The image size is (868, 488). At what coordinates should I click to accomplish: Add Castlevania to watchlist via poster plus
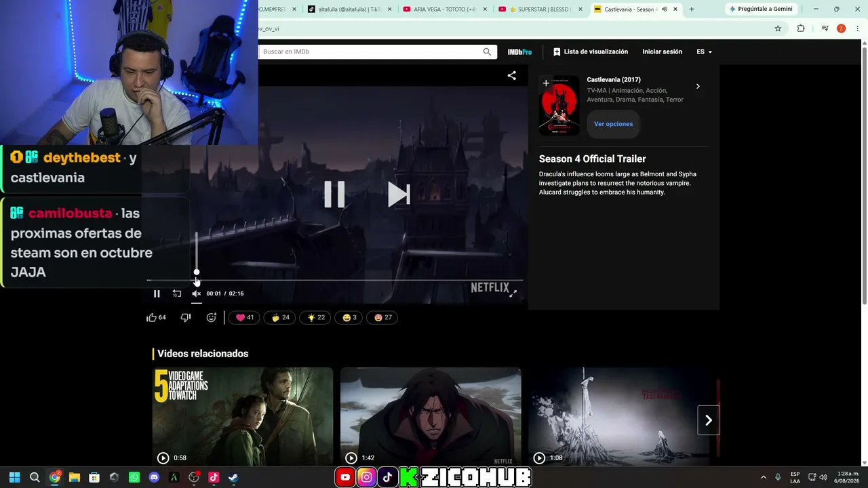click(546, 83)
